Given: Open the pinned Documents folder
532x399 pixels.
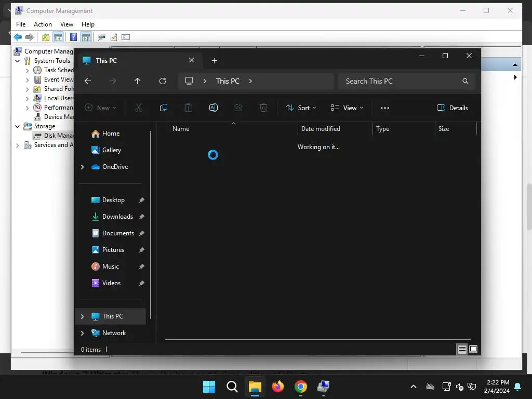Looking at the screenshot, I should (x=118, y=233).
